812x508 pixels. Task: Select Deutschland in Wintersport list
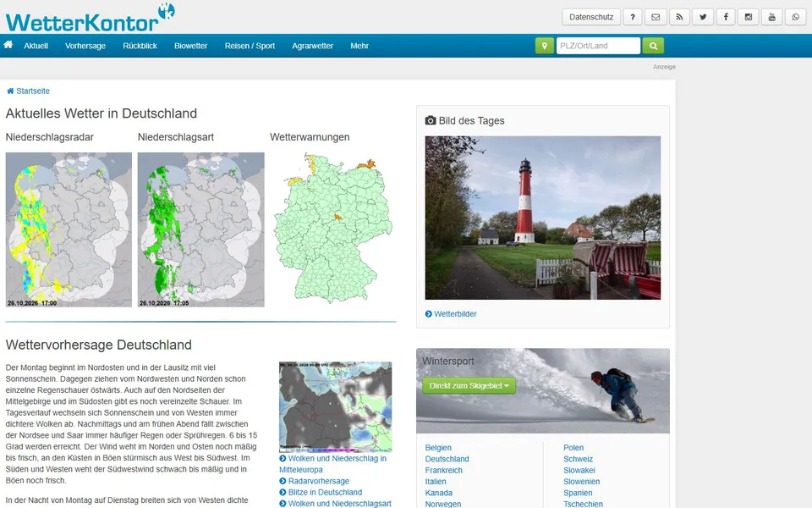(447, 459)
